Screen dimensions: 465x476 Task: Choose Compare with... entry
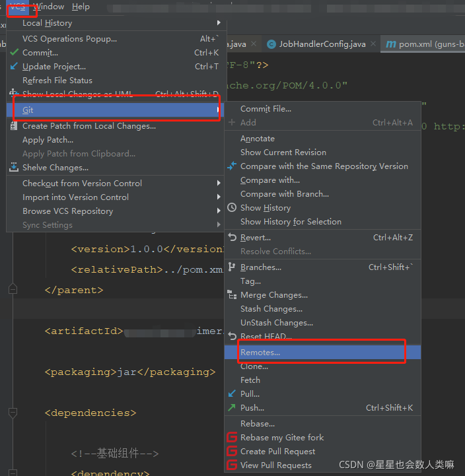[322, 180]
